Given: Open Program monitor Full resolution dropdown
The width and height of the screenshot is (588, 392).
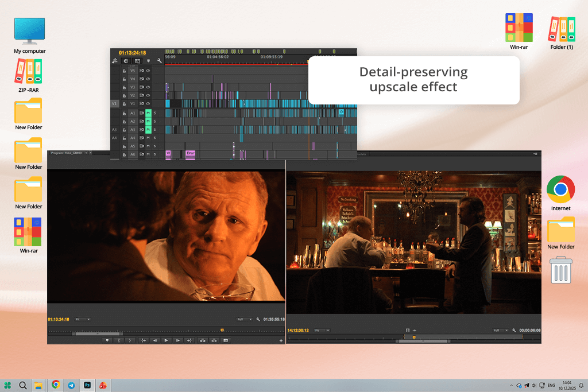Looking at the screenshot, I should pos(244,319).
